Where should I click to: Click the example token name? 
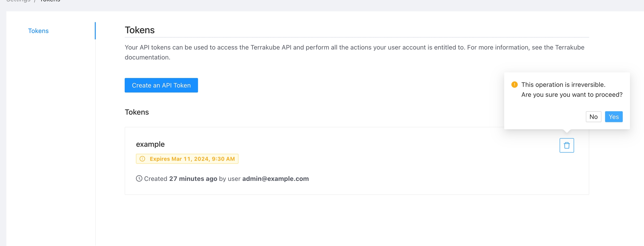point(150,144)
